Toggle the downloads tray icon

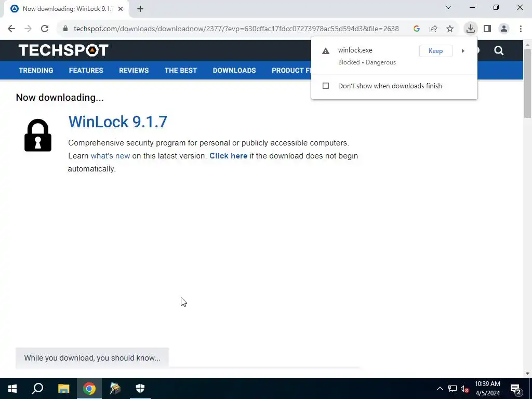(471, 29)
